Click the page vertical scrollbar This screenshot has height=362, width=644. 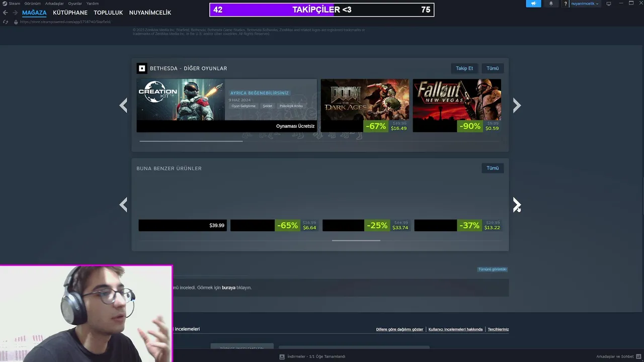coord(642,196)
